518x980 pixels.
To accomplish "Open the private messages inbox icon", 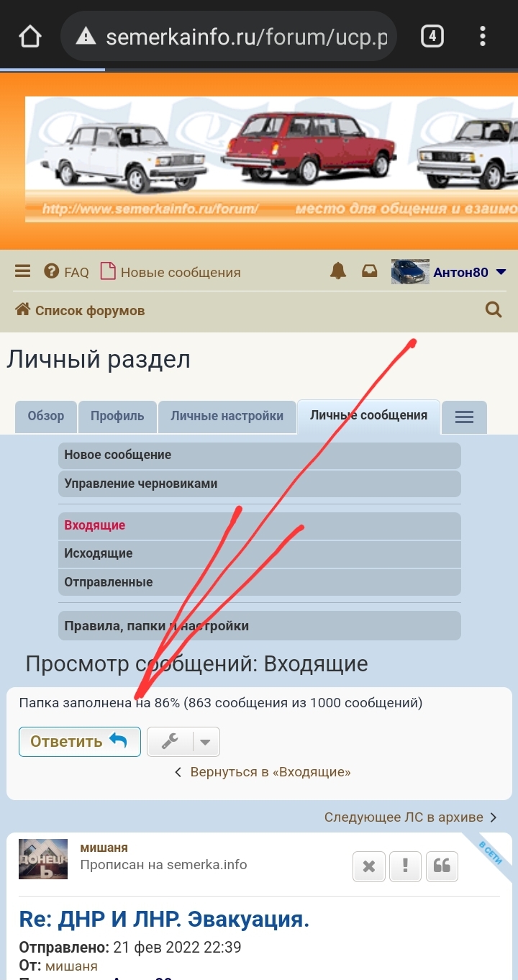I will coord(369,271).
